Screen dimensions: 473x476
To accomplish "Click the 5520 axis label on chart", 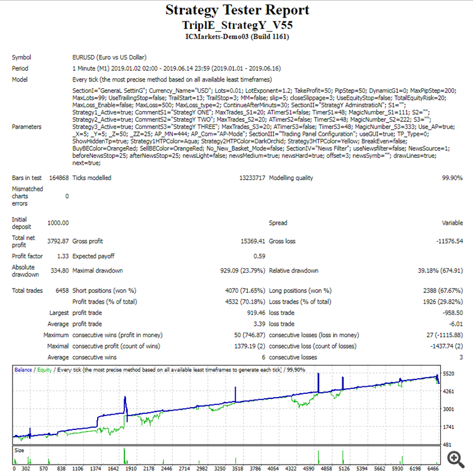I will tap(448, 374).
